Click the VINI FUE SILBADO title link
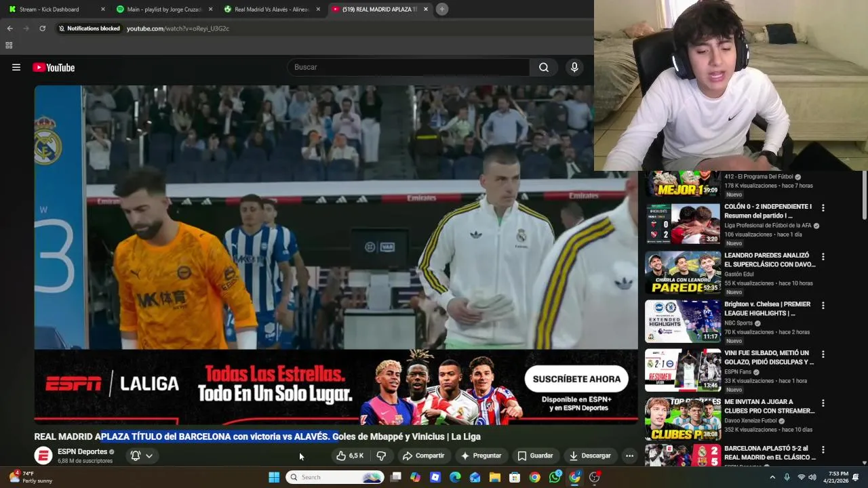The image size is (868, 488). (769, 357)
